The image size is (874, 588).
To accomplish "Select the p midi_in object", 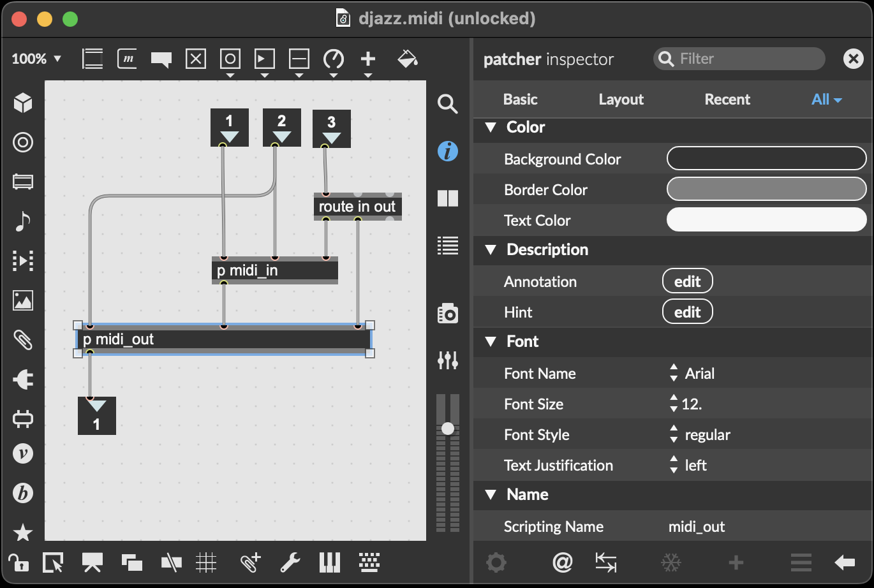I will [x=274, y=270].
